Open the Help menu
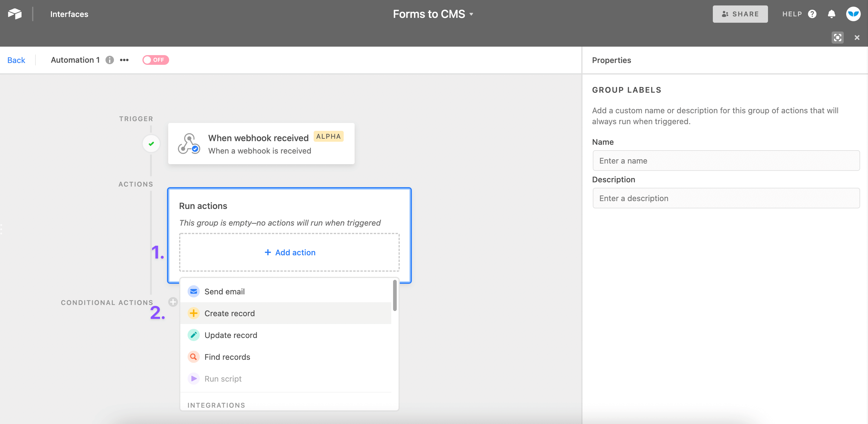The width and height of the screenshot is (868, 424). click(x=799, y=14)
